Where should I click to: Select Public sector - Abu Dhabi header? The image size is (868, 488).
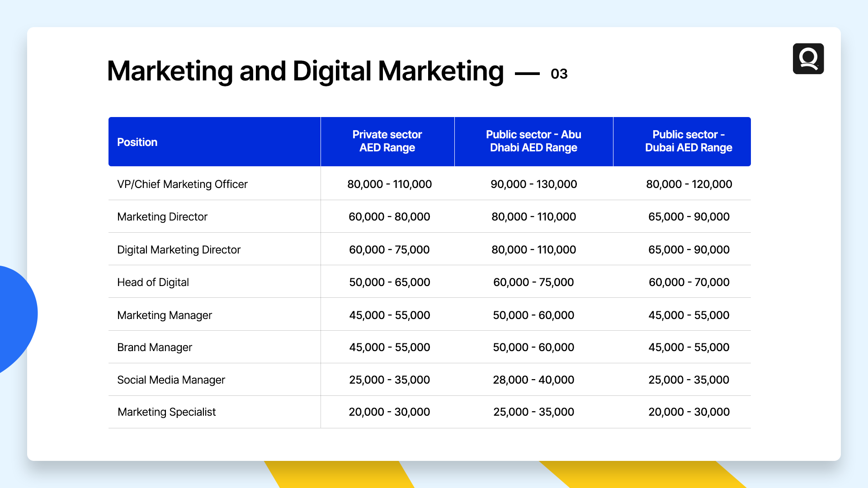point(533,141)
